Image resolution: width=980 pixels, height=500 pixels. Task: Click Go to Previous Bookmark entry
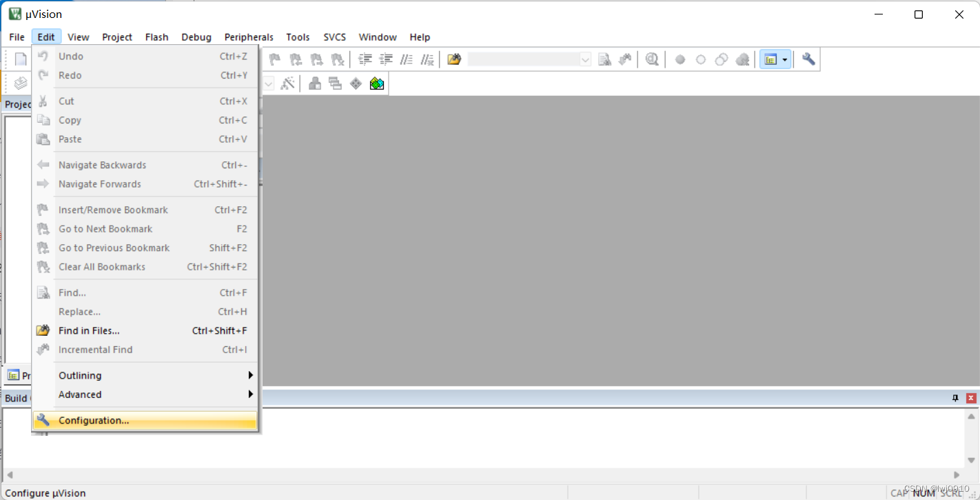point(145,248)
